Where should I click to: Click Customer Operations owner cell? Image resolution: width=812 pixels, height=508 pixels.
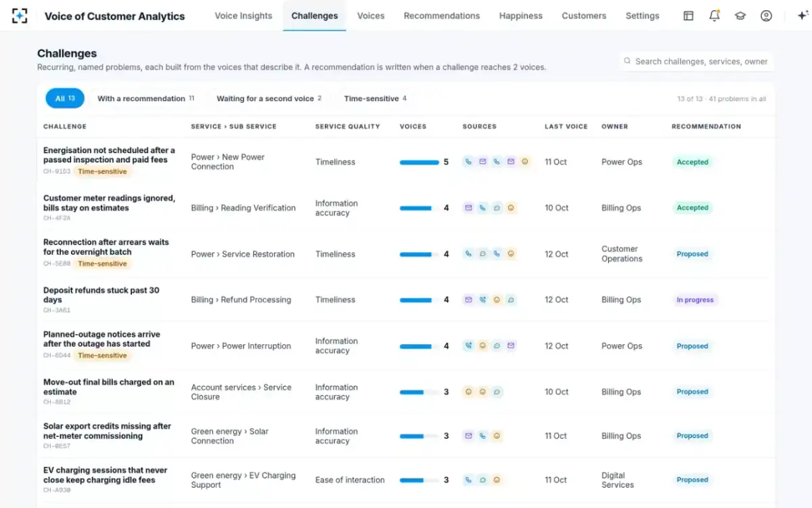point(622,254)
